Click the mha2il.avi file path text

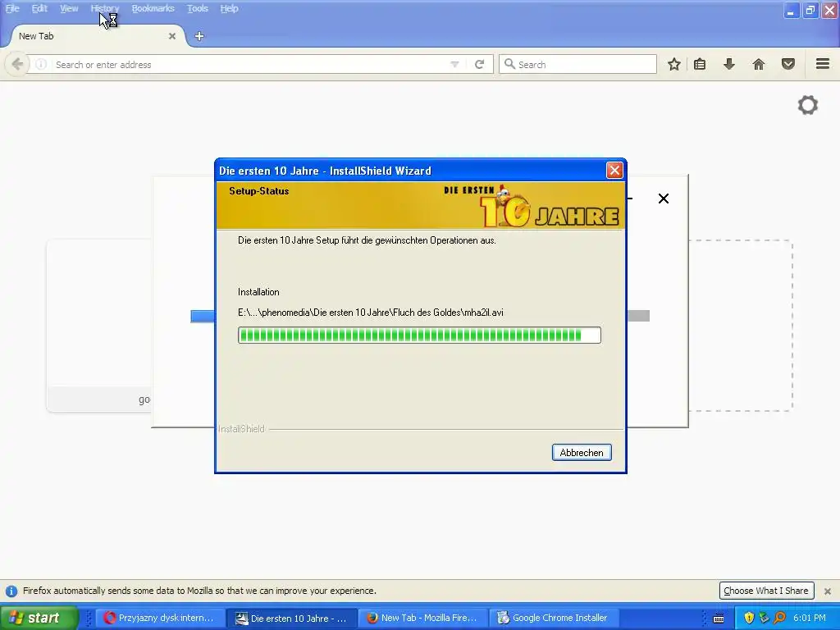point(371,313)
